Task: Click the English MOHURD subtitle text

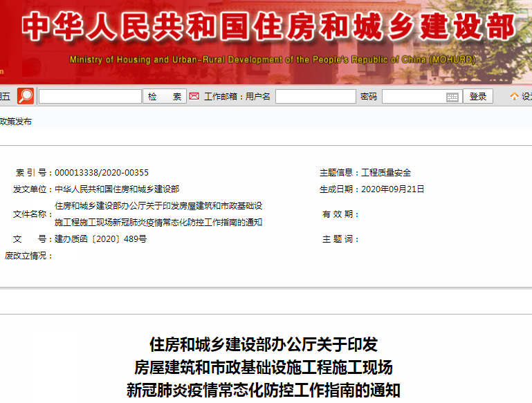Action: click(x=273, y=59)
